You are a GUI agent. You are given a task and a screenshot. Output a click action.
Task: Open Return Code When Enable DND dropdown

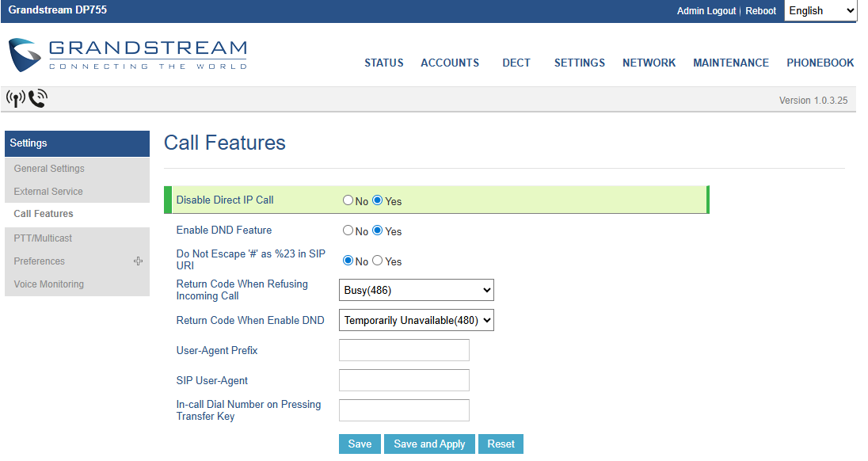coord(416,320)
